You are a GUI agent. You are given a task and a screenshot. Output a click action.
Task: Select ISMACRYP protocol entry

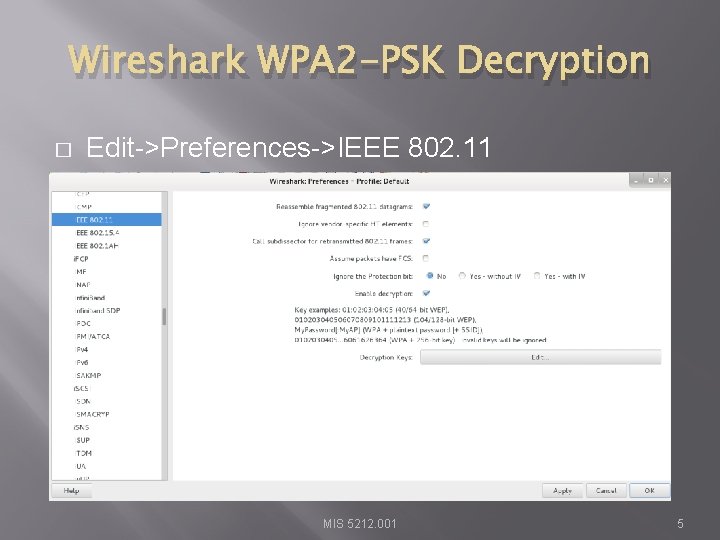point(107,414)
